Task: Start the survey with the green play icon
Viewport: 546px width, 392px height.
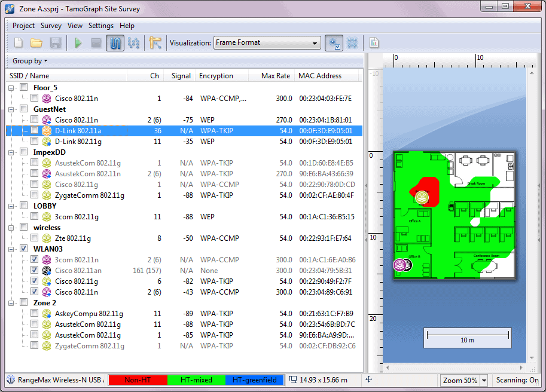Action: click(x=78, y=43)
